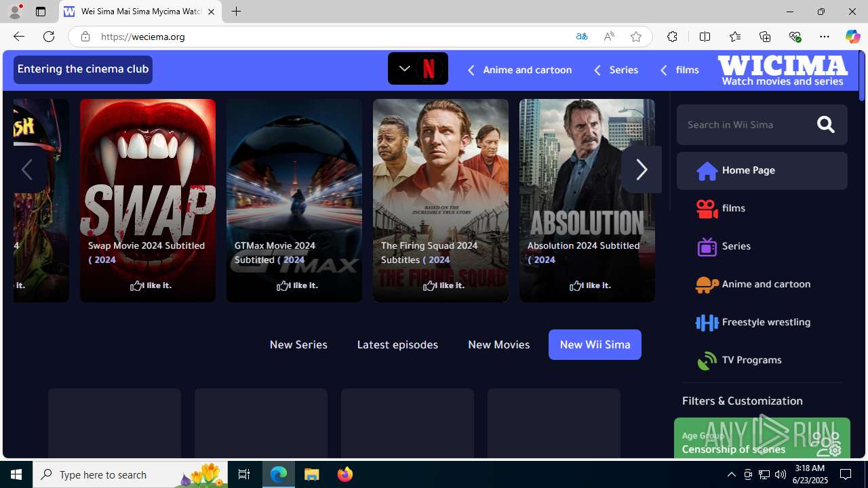Like the GTMax Movie 2024 thumbs-up
The width and height of the screenshot is (868, 488).
click(283, 285)
